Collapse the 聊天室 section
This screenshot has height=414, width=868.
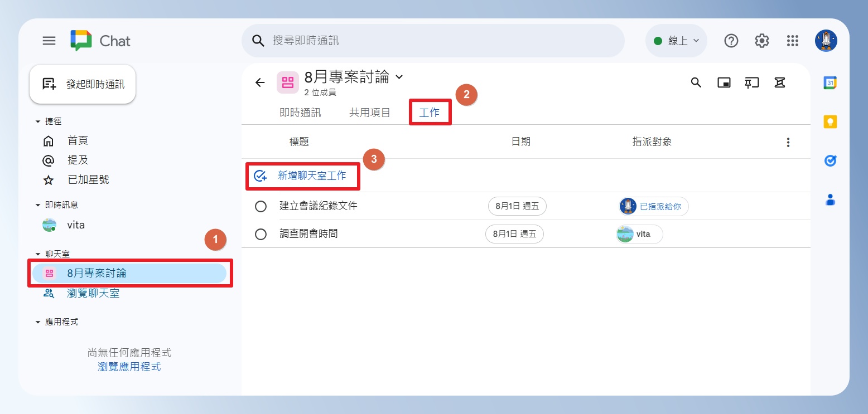click(38, 254)
